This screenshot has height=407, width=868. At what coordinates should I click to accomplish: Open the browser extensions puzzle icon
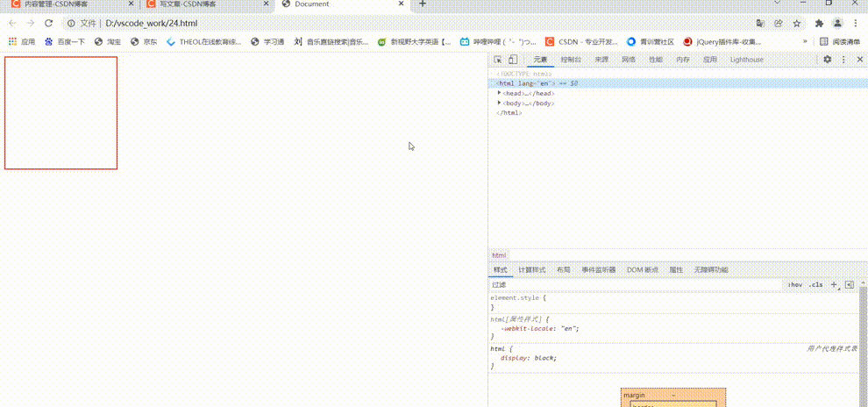click(x=818, y=23)
